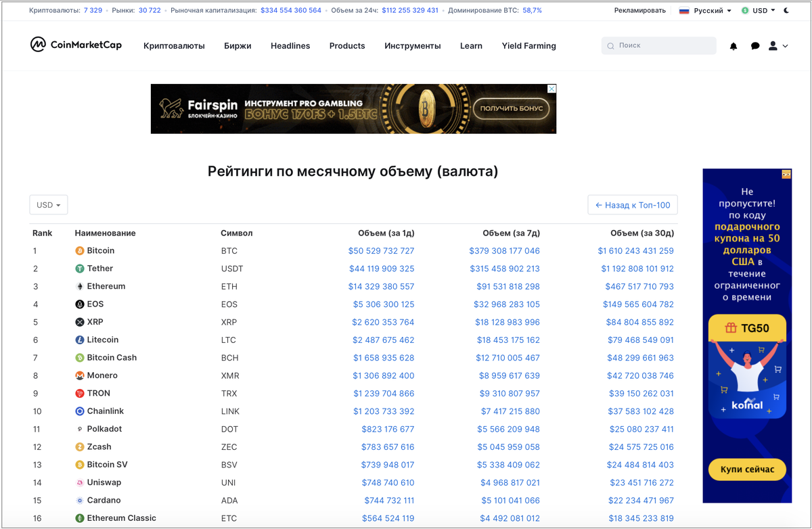Viewport: 812px width, 529px height.
Task: Open the USD currency dropdown in top bar
Action: 759,11
